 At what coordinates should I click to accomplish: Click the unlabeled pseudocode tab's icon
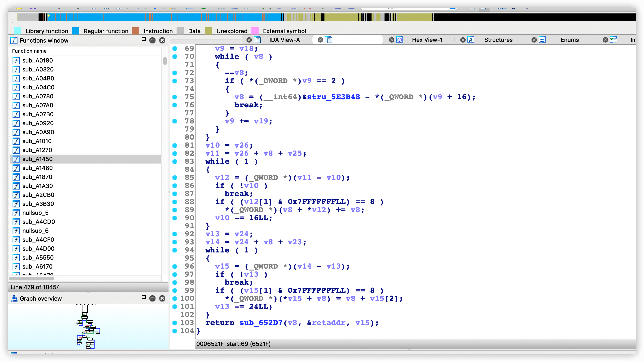coord(328,40)
